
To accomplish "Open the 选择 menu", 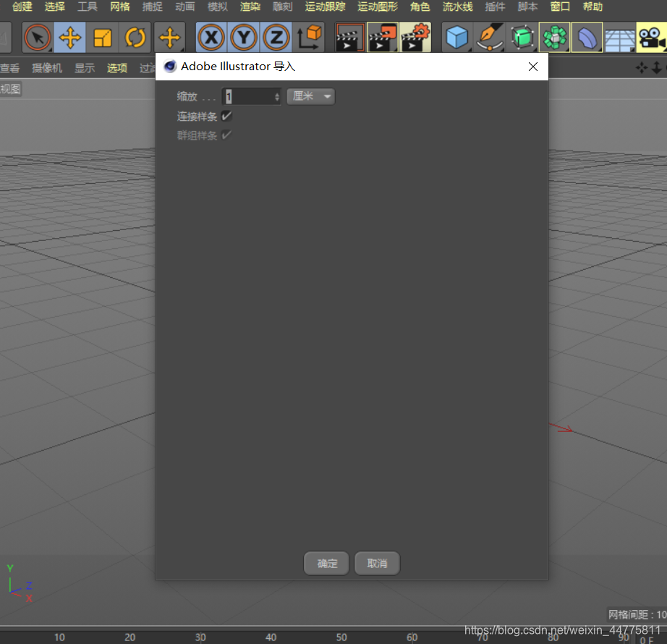I will pos(55,7).
